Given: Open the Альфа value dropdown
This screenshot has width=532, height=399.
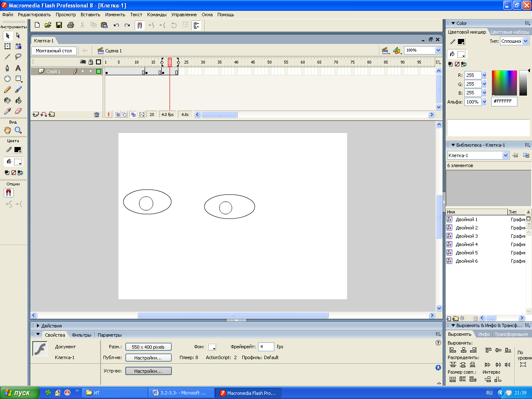Looking at the screenshot, I should (484, 102).
